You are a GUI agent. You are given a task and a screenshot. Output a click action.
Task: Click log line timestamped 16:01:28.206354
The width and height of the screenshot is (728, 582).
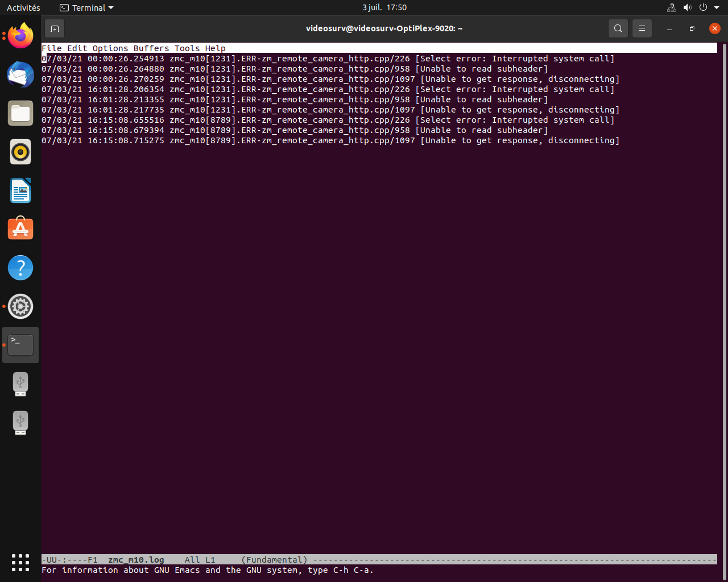[328, 89]
